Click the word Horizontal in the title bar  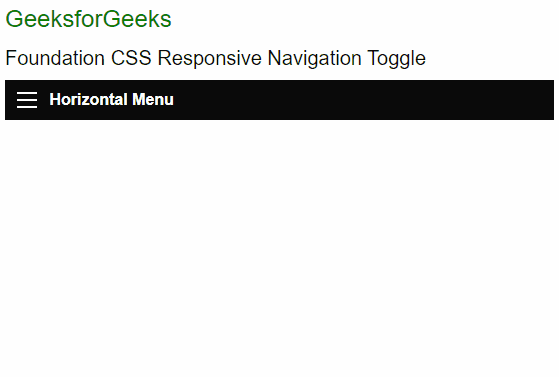88,100
